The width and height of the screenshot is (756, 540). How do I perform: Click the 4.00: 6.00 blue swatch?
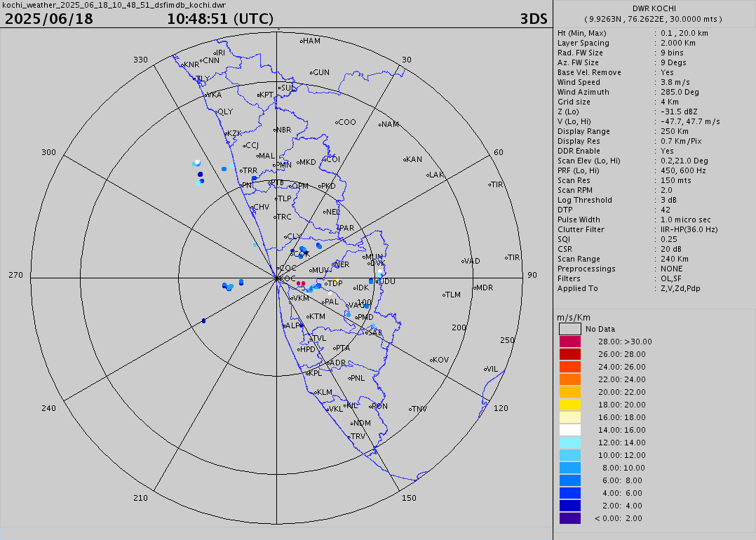tap(570, 493)
